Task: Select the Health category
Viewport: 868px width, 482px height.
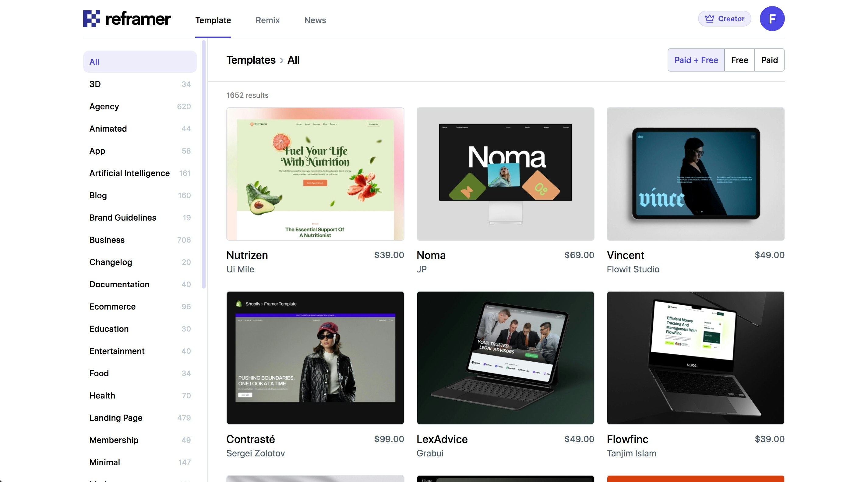Action: (x=140, y=395)
